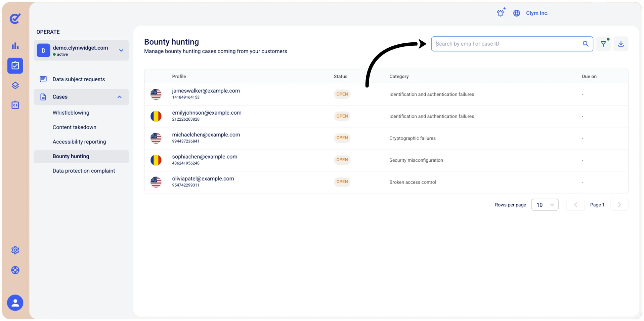This screenshot has width=644, height=321.
Task: Click the Data subject requests chat icon
Action: point(43,79)
